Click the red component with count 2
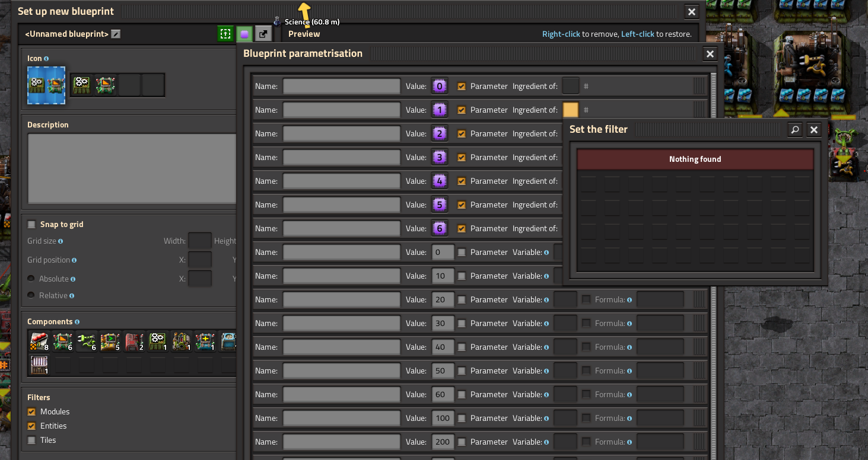 133,341
